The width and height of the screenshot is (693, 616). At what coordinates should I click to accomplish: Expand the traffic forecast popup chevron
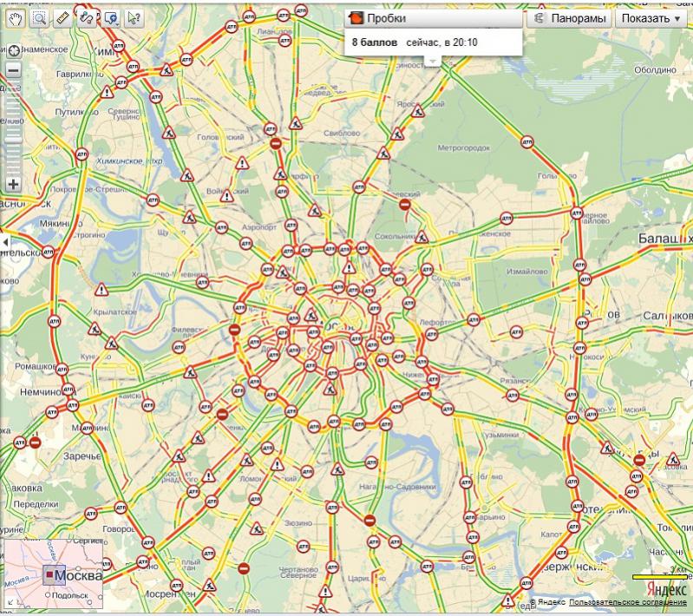point(432,60)
